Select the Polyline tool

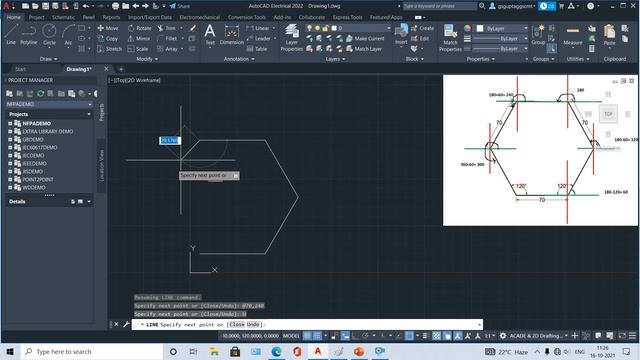[29, 34]
